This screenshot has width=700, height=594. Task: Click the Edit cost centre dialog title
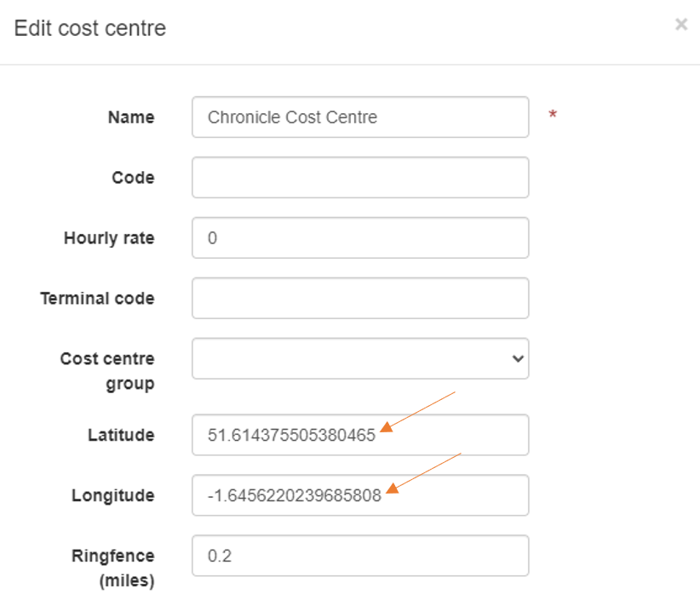[90, 28]
